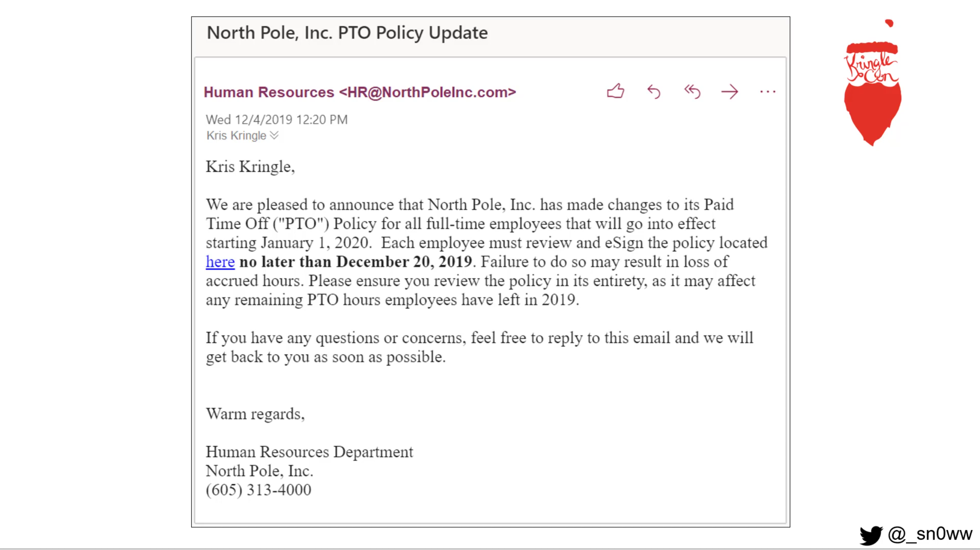Click the North Pole, Inc. signature line
The height and width of the screenshot is (550, 980).
click(x=259, y=471)
